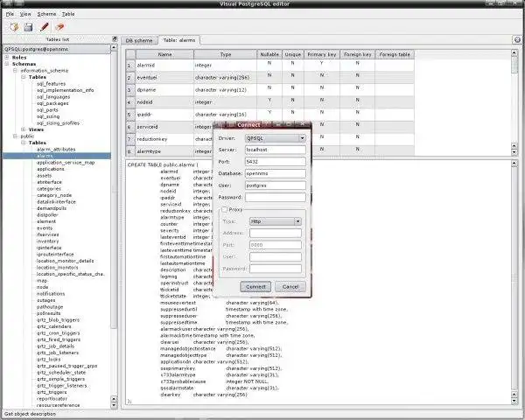Collapse the Tables node under information_schema
This screenshot has height=420, width=525.
[23, 77]
